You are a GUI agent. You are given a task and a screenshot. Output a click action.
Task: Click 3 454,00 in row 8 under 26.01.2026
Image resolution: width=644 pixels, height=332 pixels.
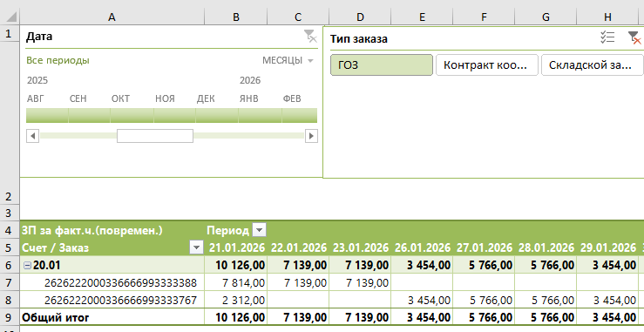coord(422,300)
